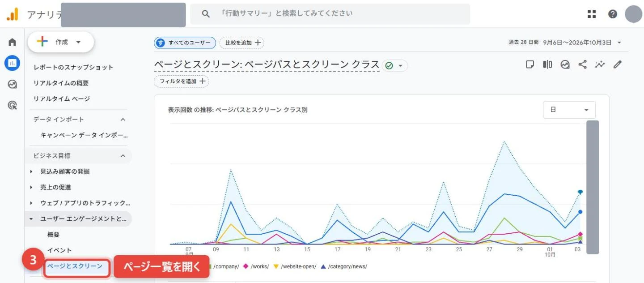Click the edit comparisons columns icon

tap(547, 64)
